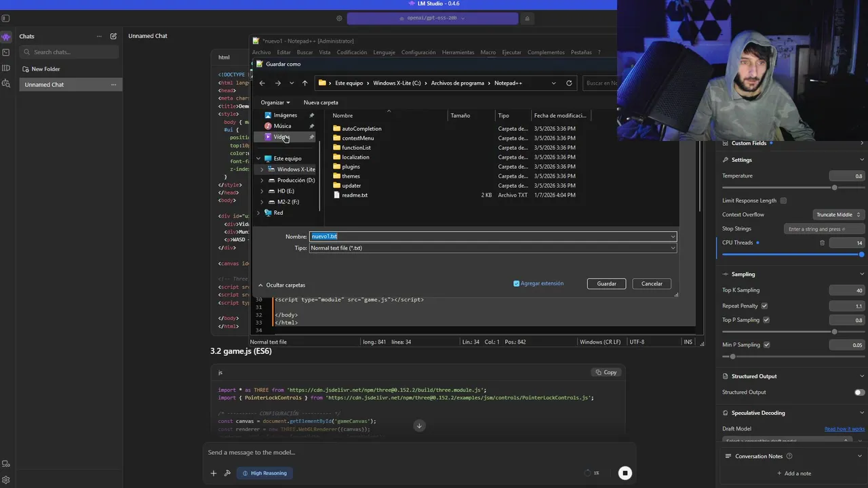The height and width of the screenshot is (488, 868).
Task: Click Add a note in Conversation Notes
Action: [793, 473]
